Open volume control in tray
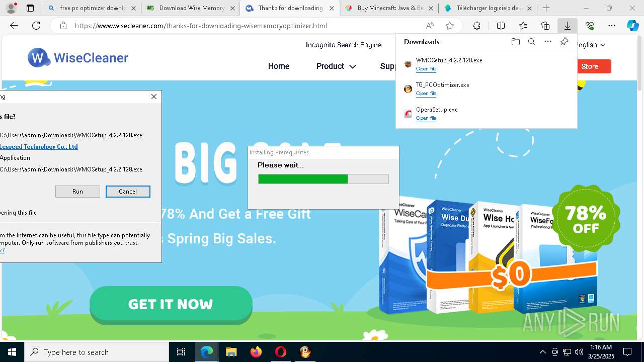 (579, 352)
